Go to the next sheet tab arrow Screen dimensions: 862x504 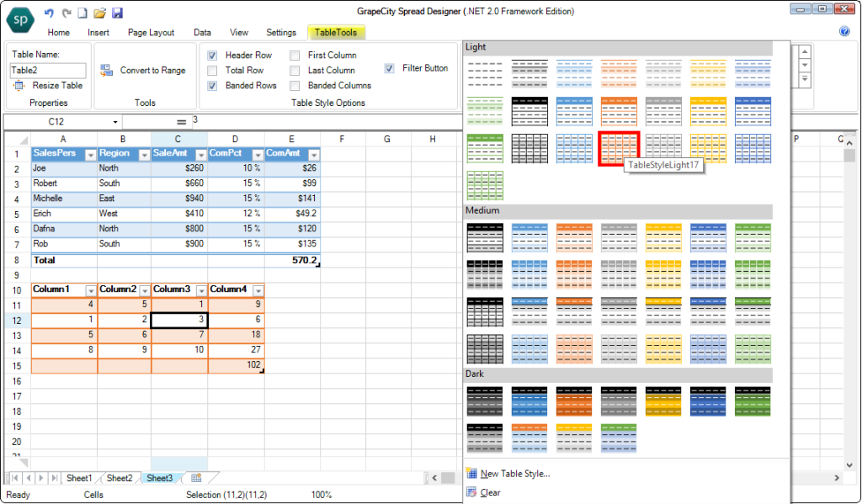click(x=41, y=478)
